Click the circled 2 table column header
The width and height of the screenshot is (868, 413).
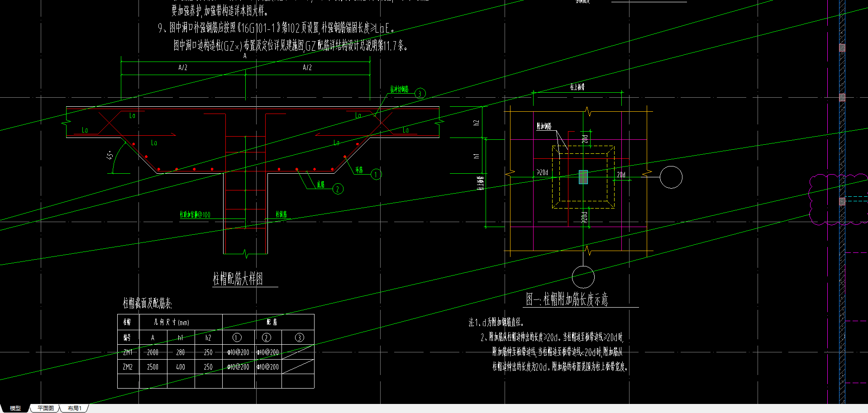pyautogui.click(x=267, y=337)
